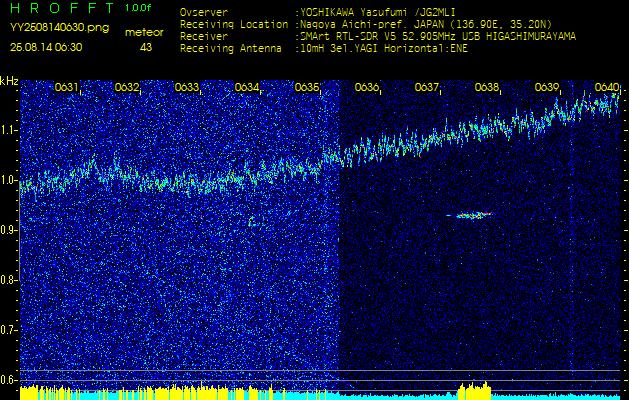Click the 0639 time marker
Screen dimensions: 629x400
(547, 87)
